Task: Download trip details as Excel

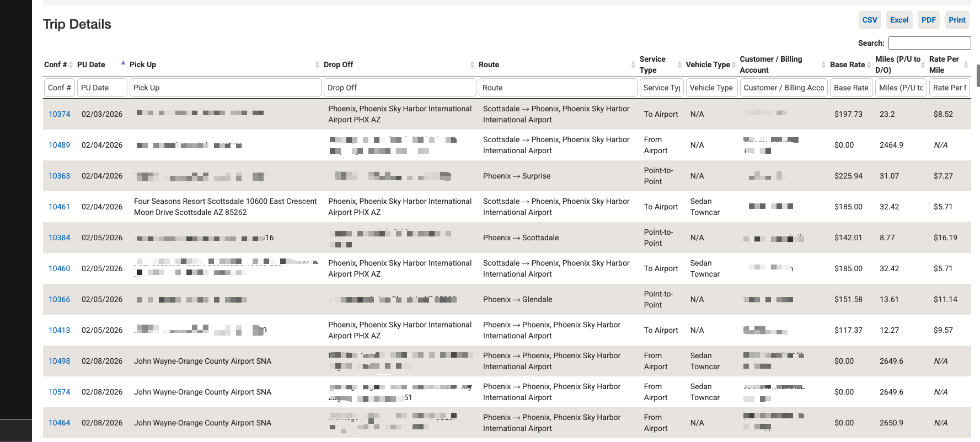Action: [899, 20]
